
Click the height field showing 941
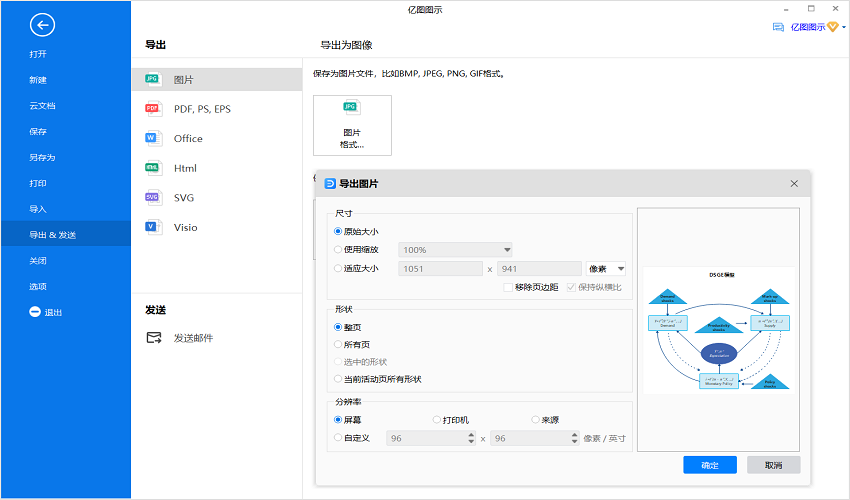pyautogui.click(x=539, y=268)
